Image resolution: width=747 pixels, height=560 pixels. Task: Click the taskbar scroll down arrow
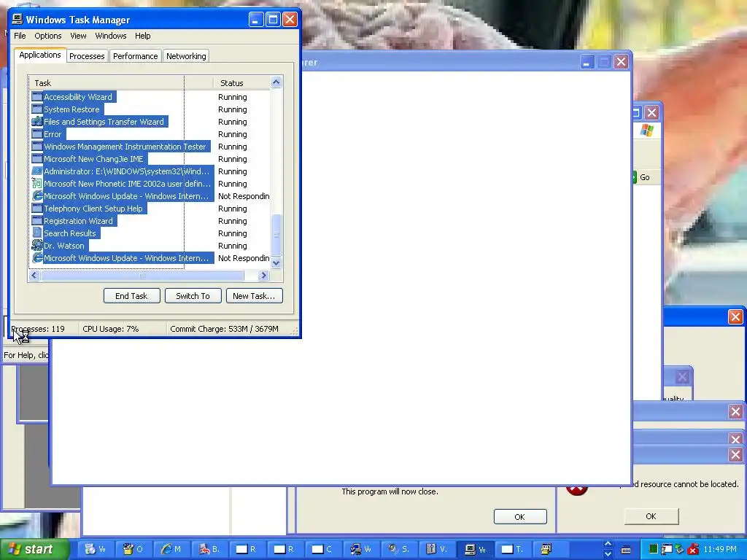(608, 554)
